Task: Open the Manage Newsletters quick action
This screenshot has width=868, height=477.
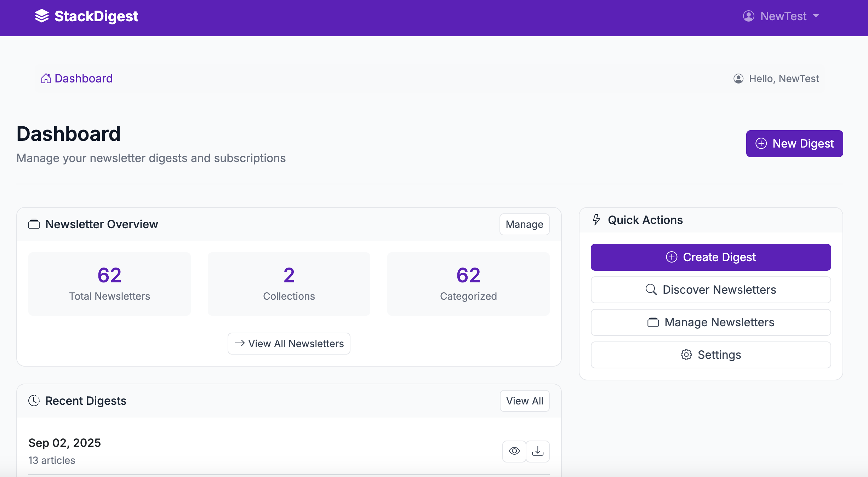Action: click(x=711, y=322)
